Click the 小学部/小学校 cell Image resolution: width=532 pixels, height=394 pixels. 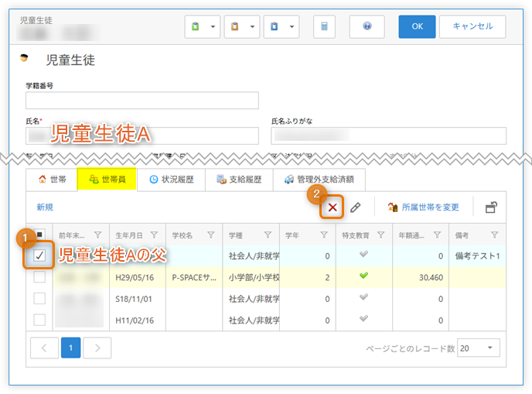coord(251,277)
